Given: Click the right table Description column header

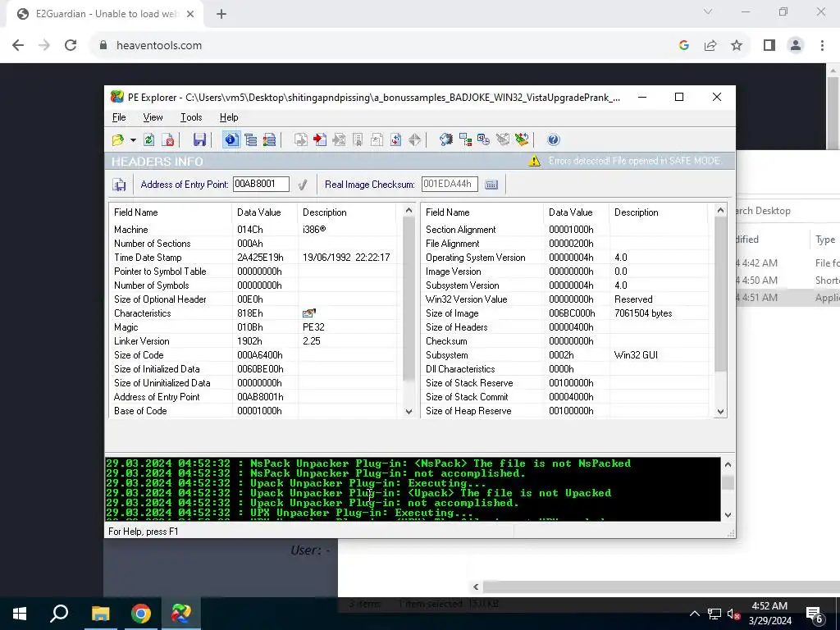Looking at the screenshot, I should pyautogui.click(x=659, y=212).
